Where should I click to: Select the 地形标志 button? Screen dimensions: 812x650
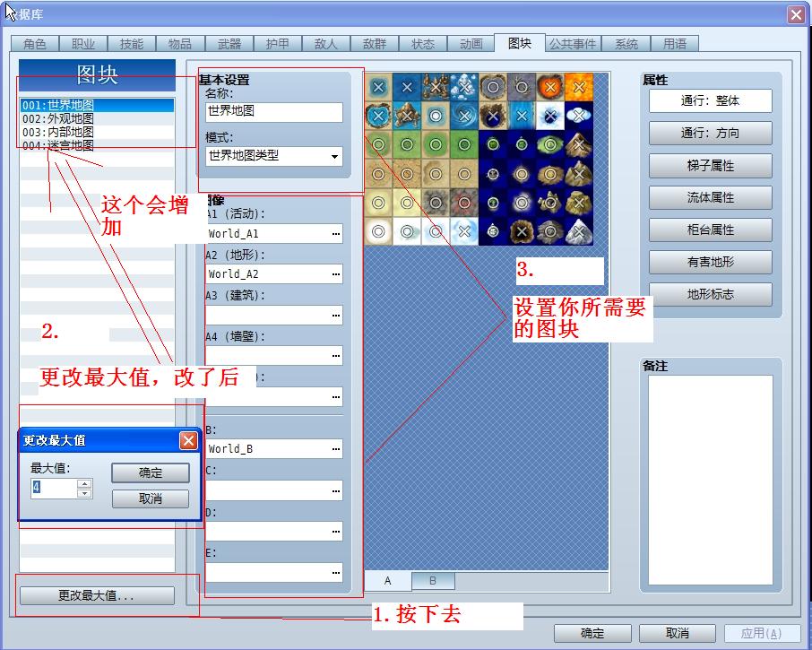(x=711, y=294)
